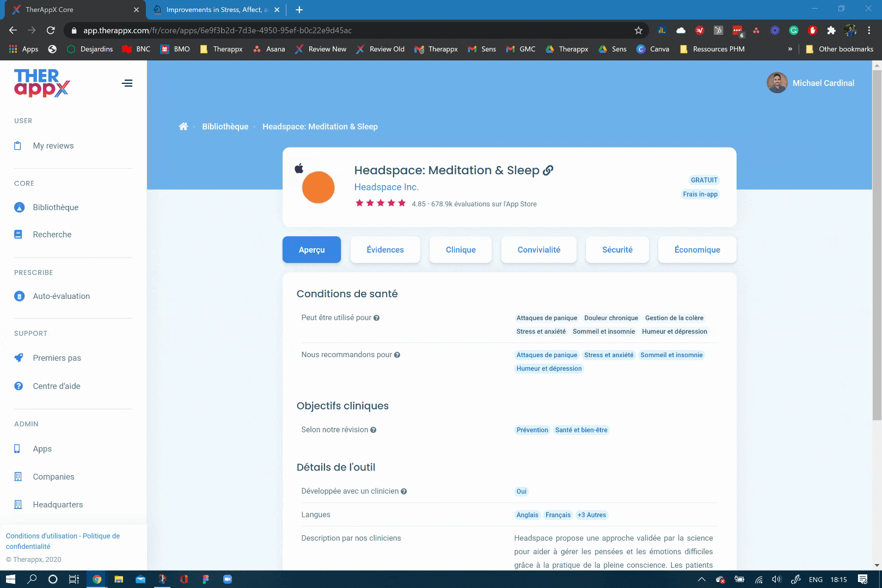Click the 'Douleur chronique' condition tag
Viewport: 882px width, 588px height.
point(611,318)
